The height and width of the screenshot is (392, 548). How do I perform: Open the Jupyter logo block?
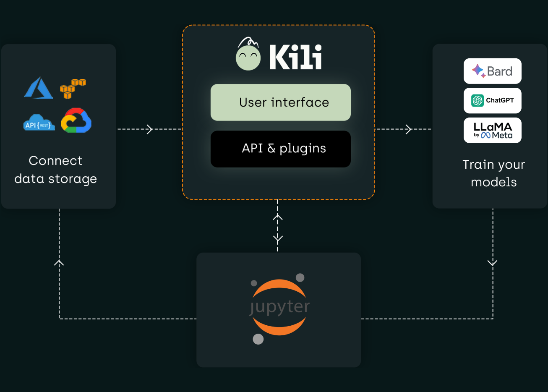pos(279,310)
